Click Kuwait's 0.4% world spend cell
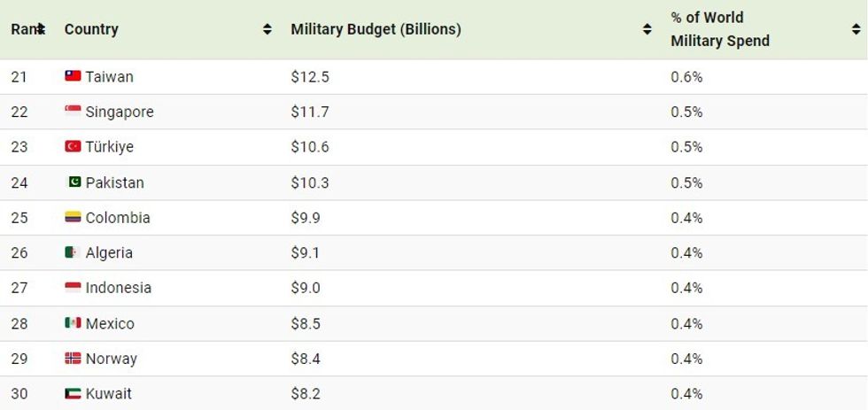 point(686,393)
